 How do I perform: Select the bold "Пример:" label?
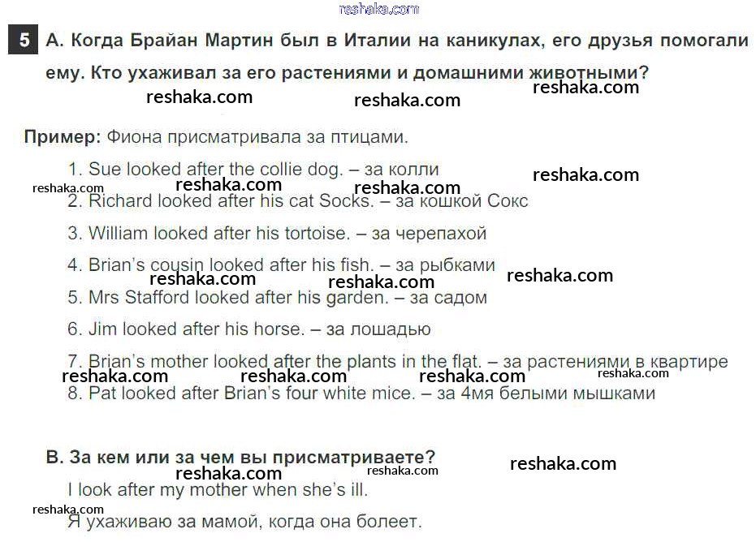click(63, 136)
